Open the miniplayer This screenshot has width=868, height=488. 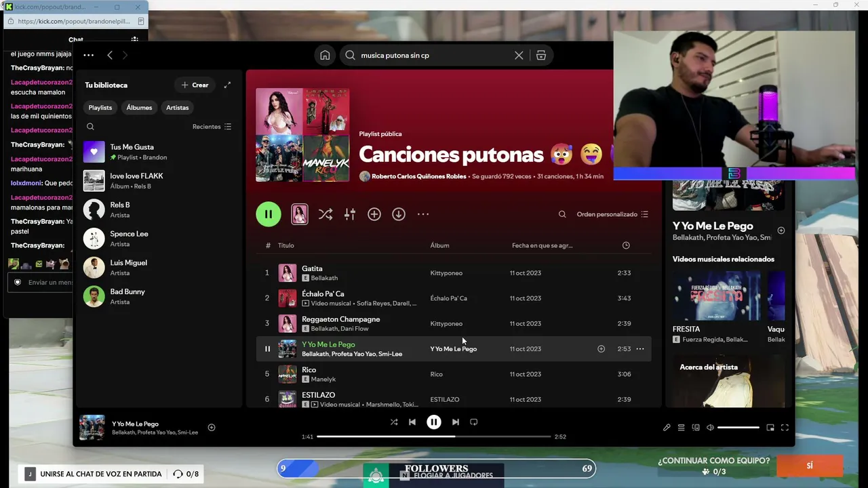point(770,428)
